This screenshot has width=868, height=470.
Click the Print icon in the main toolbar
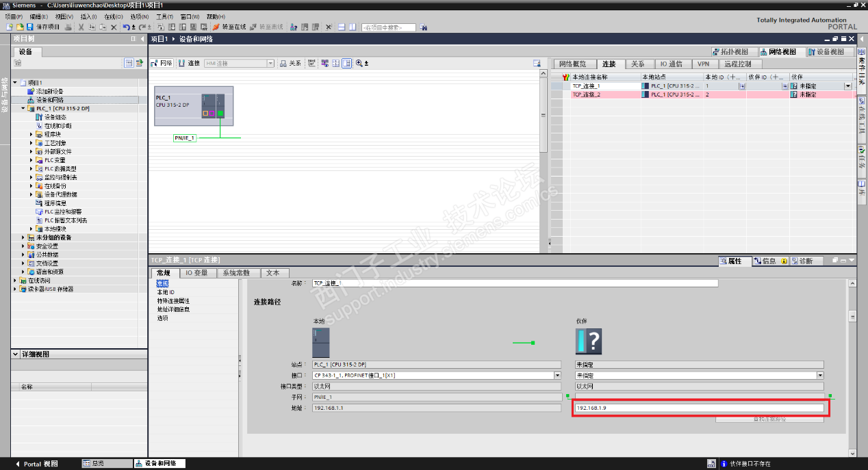click(68, 27)
